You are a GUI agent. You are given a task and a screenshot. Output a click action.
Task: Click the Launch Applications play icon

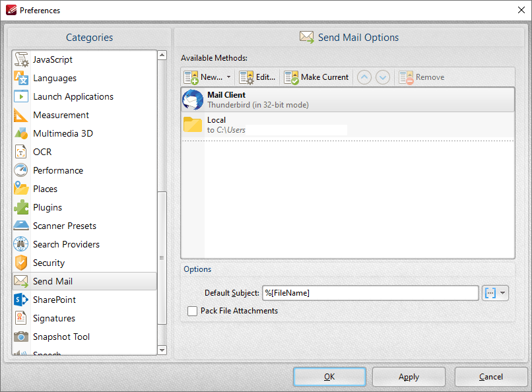21,96
